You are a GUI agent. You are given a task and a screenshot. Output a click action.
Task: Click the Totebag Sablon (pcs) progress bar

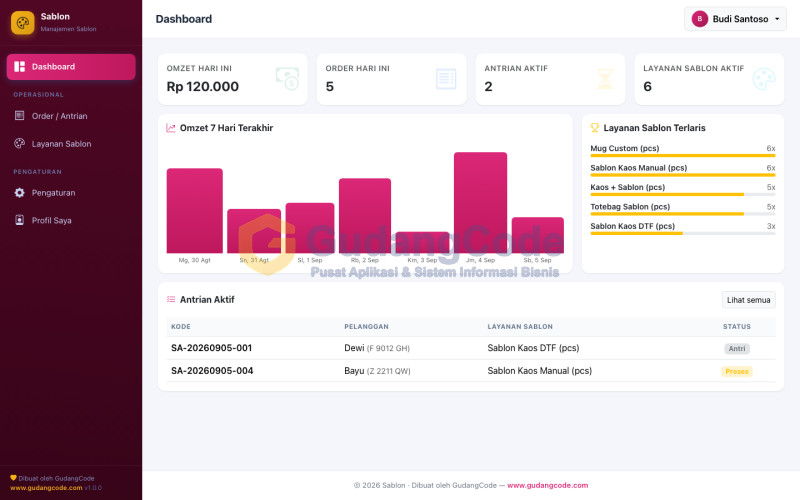click(683, 214)
